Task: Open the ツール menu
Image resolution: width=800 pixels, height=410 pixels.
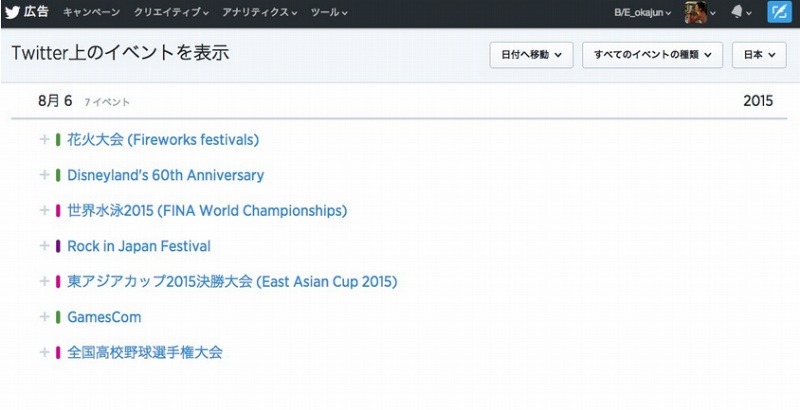Action: 329,12
